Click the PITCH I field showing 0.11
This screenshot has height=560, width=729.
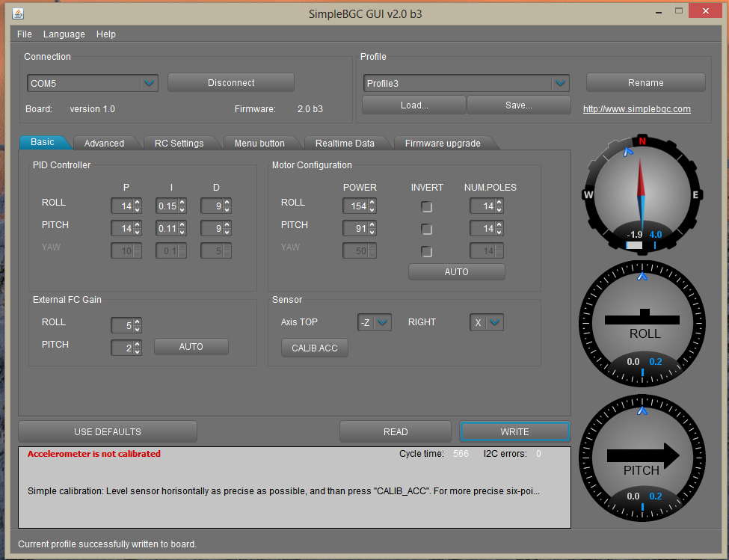(167, 228)
